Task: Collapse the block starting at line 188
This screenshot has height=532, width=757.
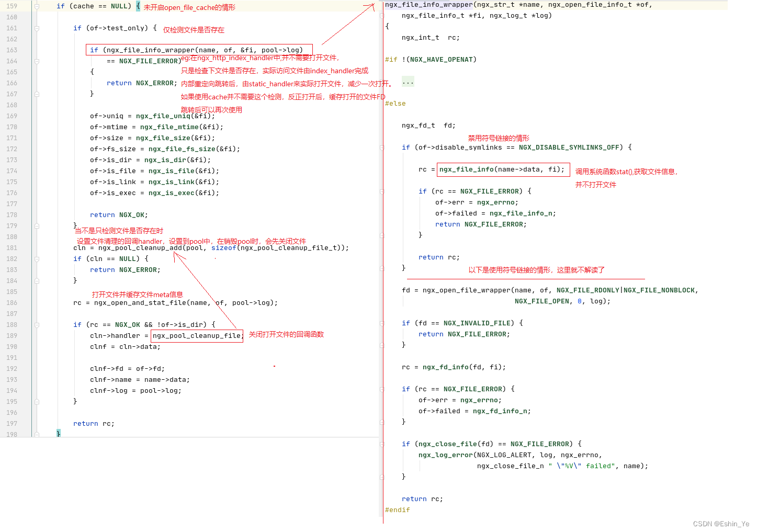Action: tap(37, 325)
